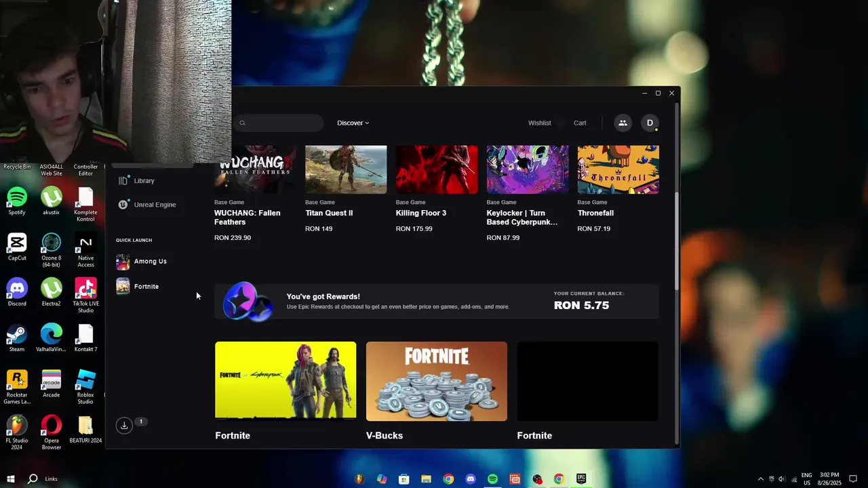Click the Epic store search field
This screenshot has width=868, height=488.
click(279, 123)
